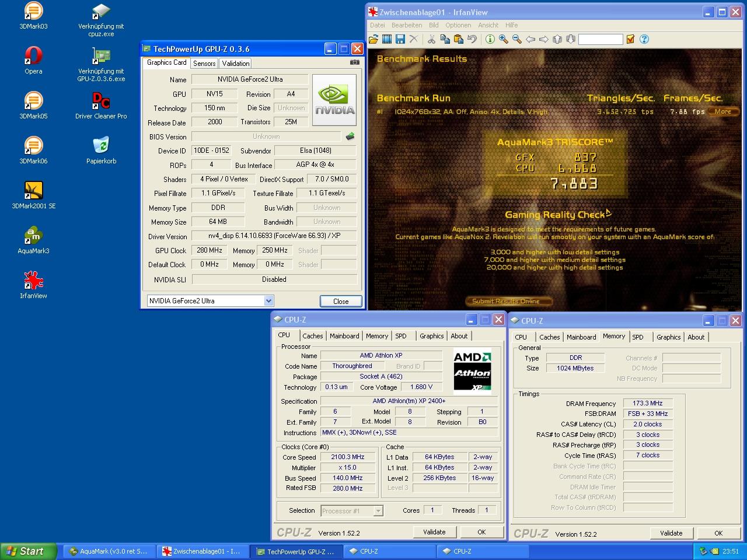Click the Cut scissors icon in IrfanView
Viewport: 747px width, 560px height.
pos(431,39)
